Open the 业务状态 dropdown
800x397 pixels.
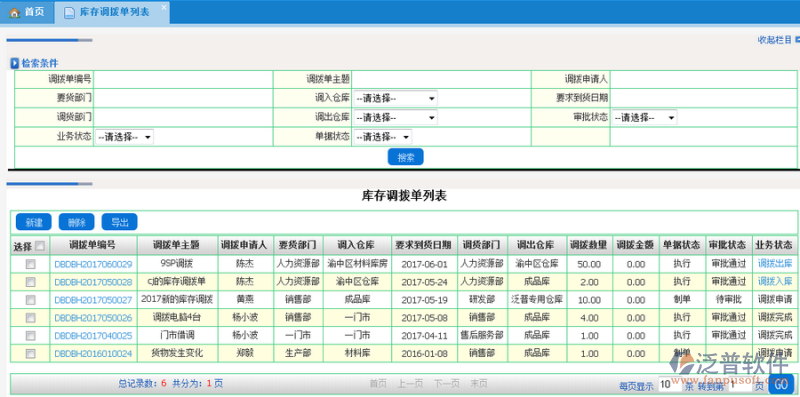tap(124, 137)
